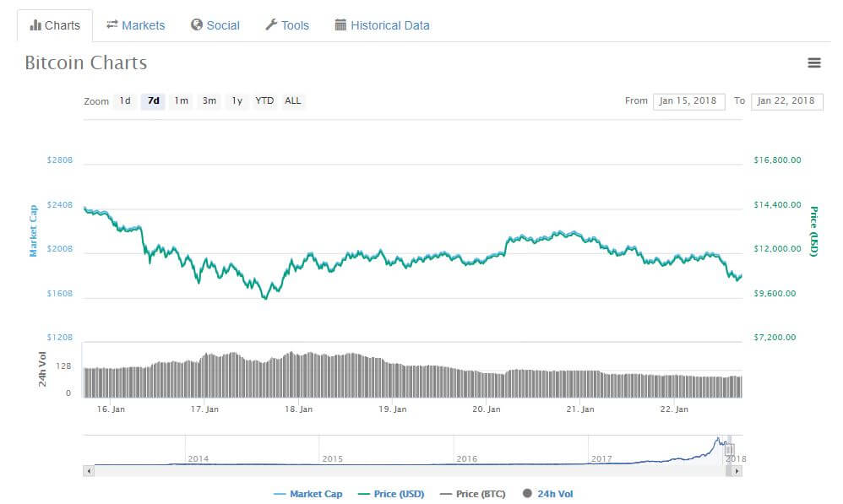Click the 21. Jan axis label
This screenshot has height=504, width=843.
pos(580,409)
